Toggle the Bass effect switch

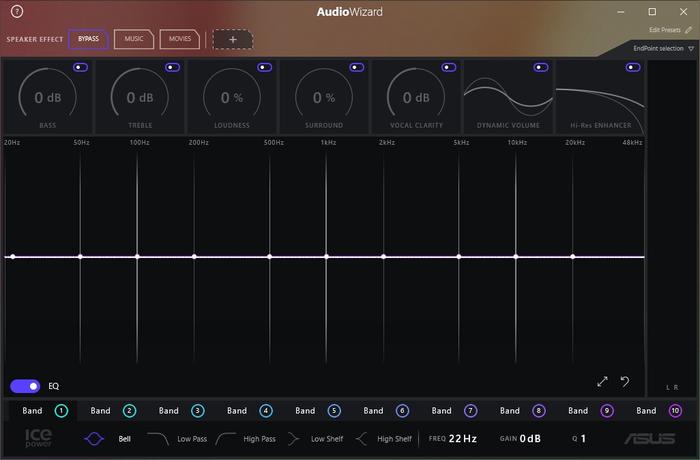point(80,67)
